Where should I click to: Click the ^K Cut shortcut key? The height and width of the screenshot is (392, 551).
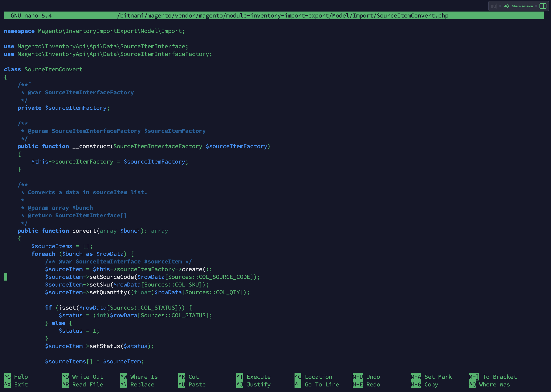182,377
